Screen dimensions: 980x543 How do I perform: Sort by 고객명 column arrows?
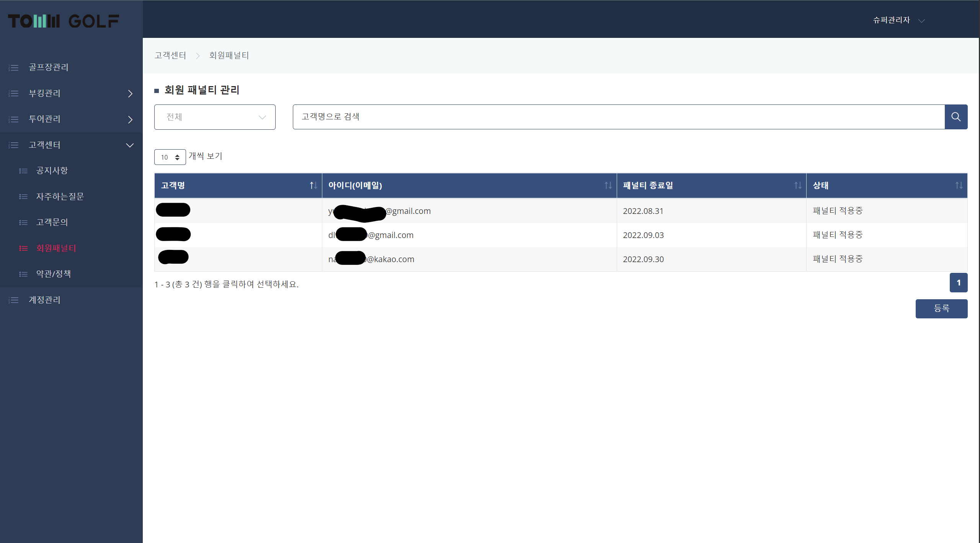pyautogui.click(x=313, y=186)
